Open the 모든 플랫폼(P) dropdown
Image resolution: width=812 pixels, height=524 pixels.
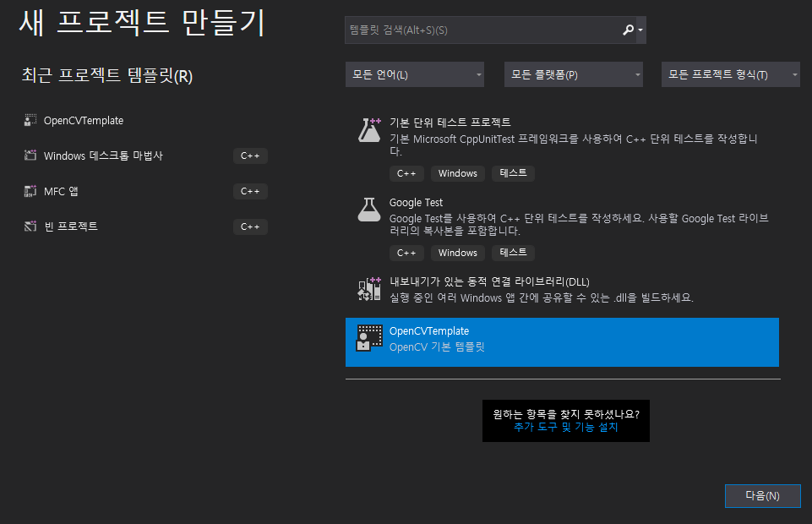(x=573, y=74)
